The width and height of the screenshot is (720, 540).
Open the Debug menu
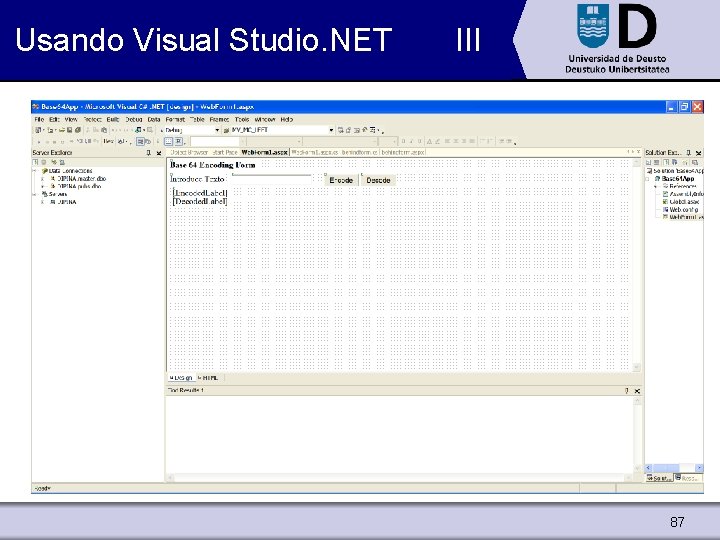(x=134, y=119)
